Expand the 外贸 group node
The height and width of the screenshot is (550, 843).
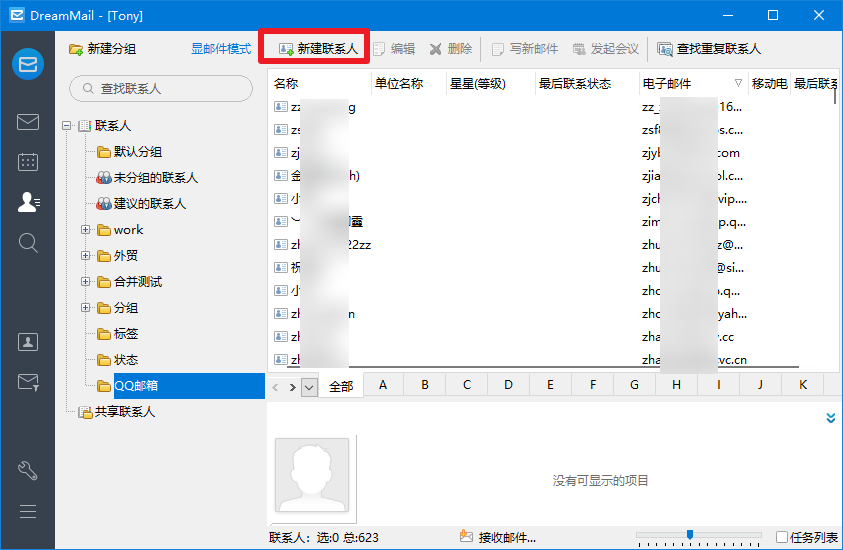click(x=85, y=255)
